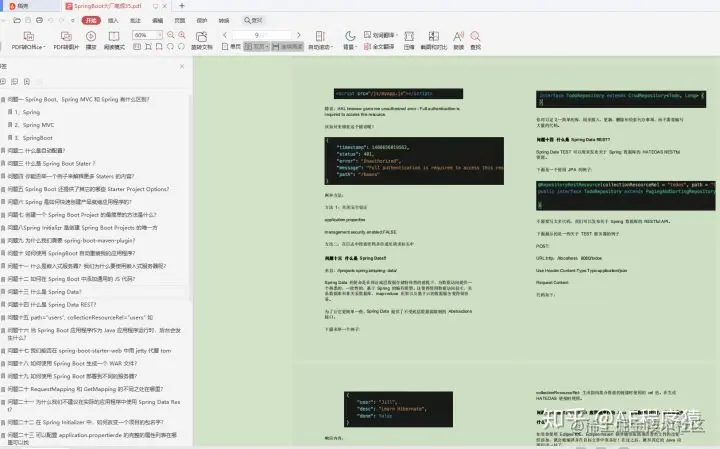Open the Start ribbon tab
The height and width of the screenshot is (449, 720).
pyautogui.click(x=91, y=20)
